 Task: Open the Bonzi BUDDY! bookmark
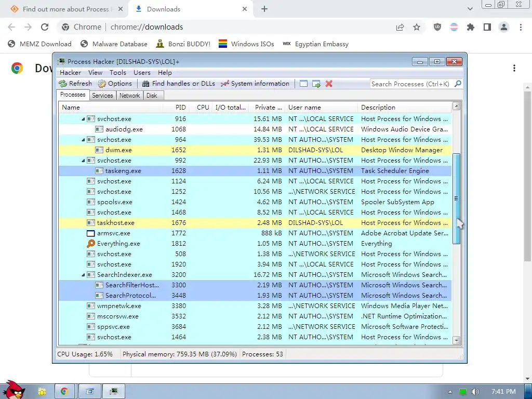tap(183, 44)
